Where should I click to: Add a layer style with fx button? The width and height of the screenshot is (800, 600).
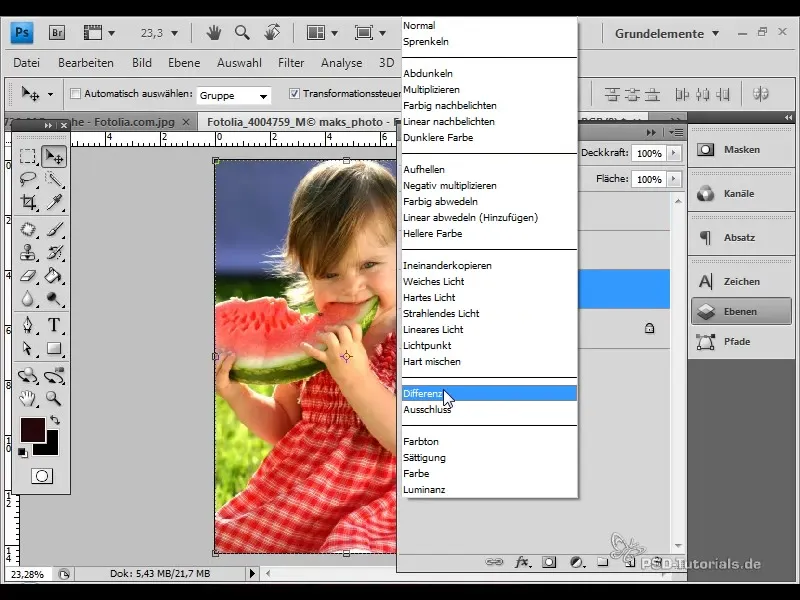pos(521,562)
